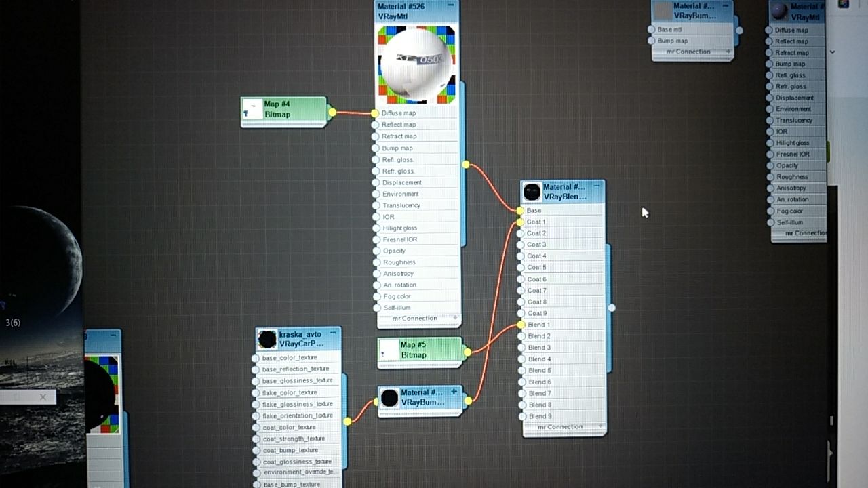
Task: Collapse the top VRayBumpMtl node
Action: coord(725,5)
